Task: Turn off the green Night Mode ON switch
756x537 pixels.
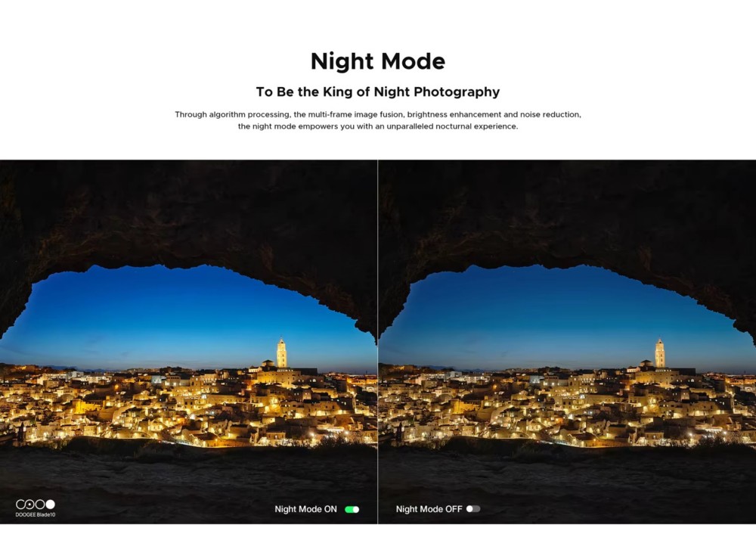Action: tap(352, 510)
